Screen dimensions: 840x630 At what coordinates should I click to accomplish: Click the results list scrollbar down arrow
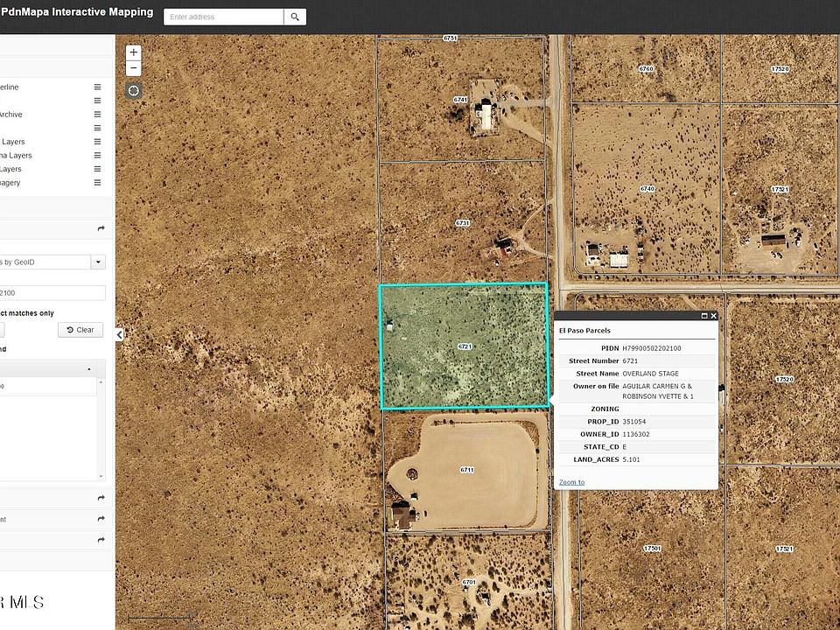[x=101, y=477]
